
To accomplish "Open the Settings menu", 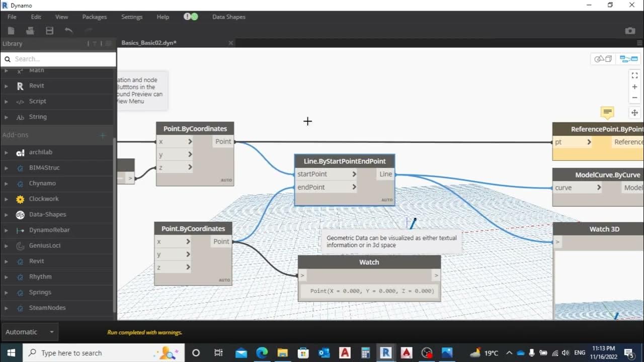I will (132, 17).
